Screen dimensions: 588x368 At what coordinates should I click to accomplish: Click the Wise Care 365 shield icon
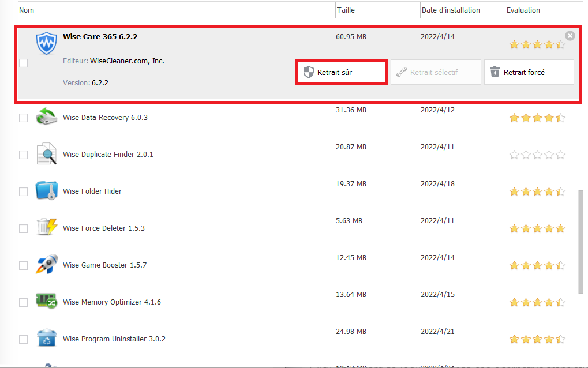(x=47, y=43)
